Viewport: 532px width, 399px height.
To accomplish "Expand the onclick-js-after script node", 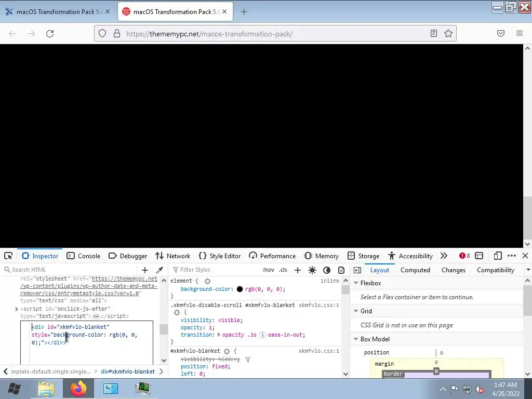I will point(17,309).
